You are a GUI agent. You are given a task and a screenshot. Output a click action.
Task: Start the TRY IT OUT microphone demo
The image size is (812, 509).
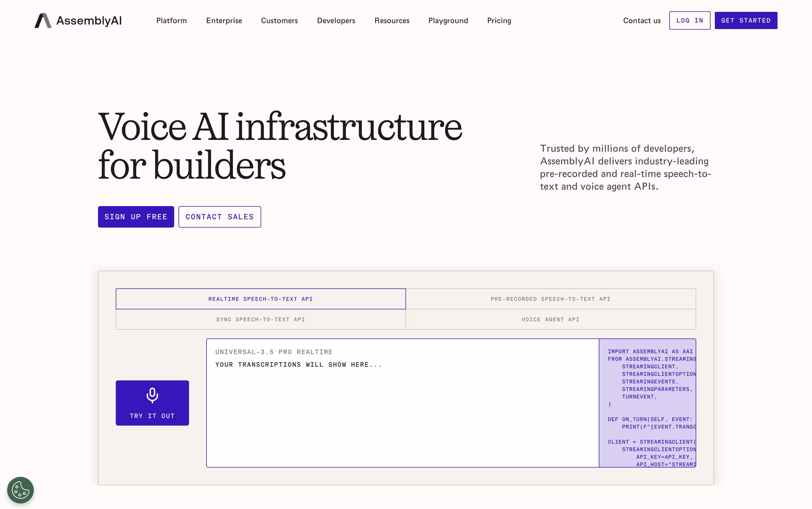click(152, 403)
